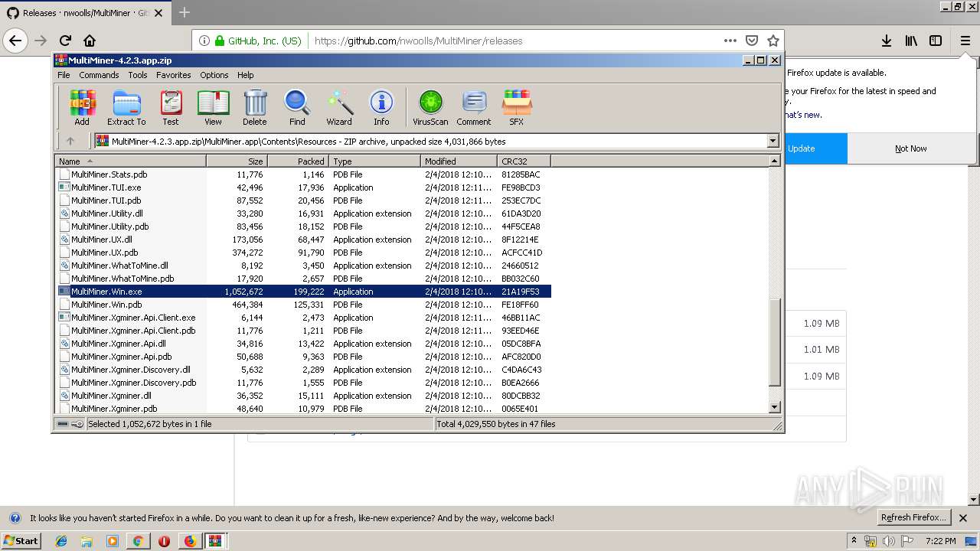This screenshot has width=980, height=551.
Task: Save page to Pocket icon
Action: [752, 41]
